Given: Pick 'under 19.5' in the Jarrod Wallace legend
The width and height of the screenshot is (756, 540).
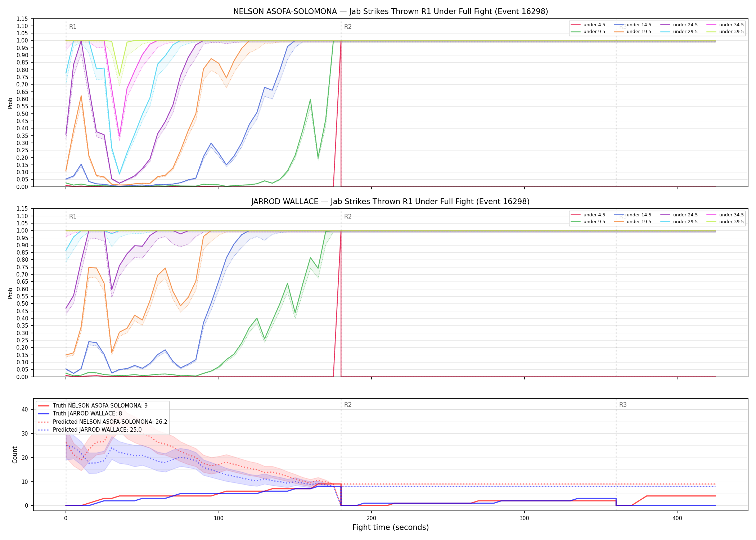Looking at the screenshot, I should click(633, 222).
